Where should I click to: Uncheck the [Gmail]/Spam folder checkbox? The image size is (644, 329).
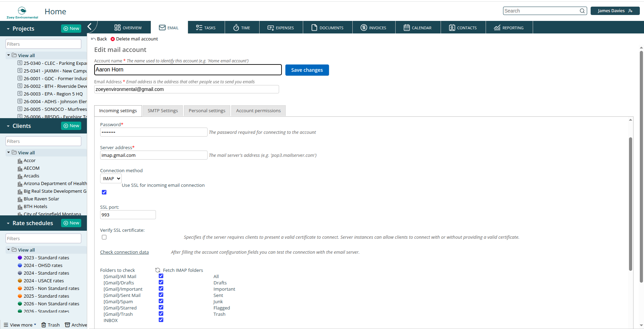coord(161,301)
